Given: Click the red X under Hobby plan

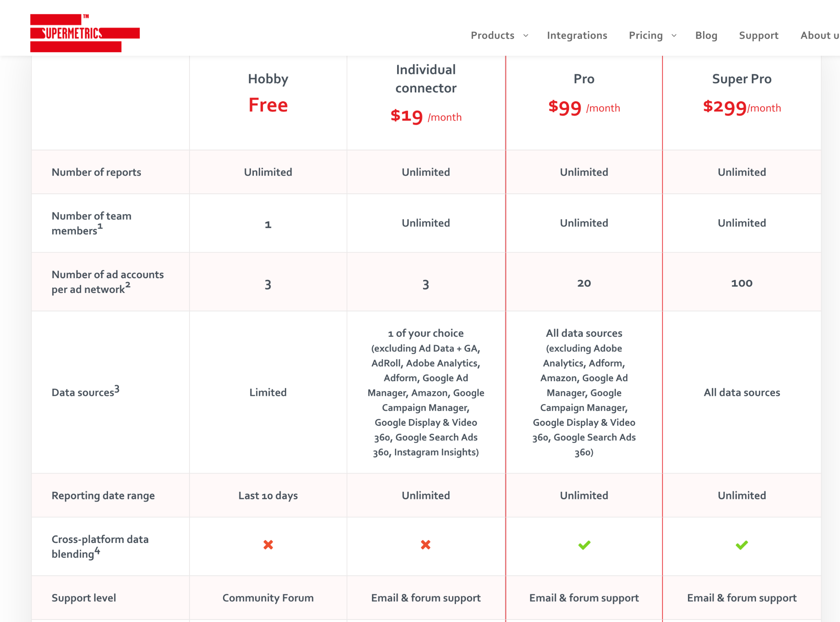Looking at the screenshot, I should click(x=268, y=545).
